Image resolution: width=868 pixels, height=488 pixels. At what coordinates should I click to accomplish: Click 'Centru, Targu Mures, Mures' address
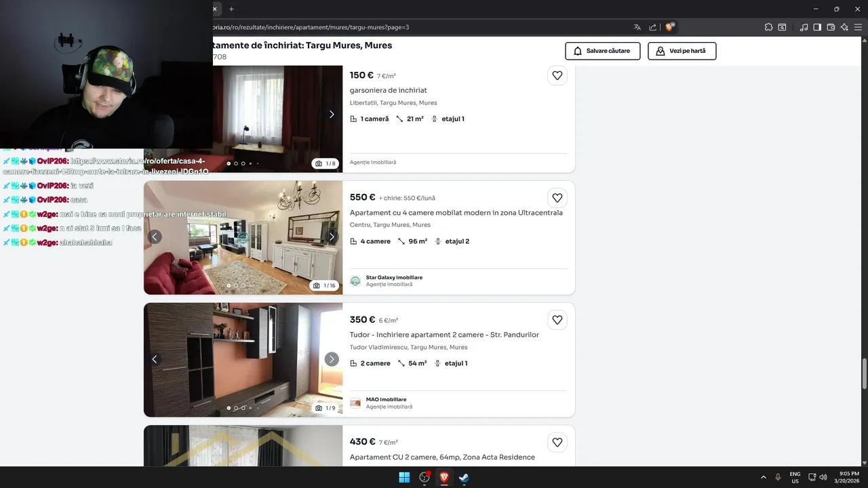click(390, 225)
